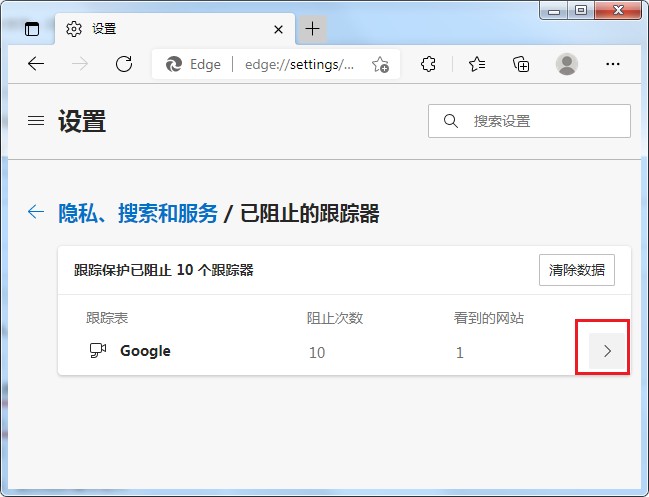Click the disabled forward arrow
Screen dimensions: 649x497
[79, 64]
